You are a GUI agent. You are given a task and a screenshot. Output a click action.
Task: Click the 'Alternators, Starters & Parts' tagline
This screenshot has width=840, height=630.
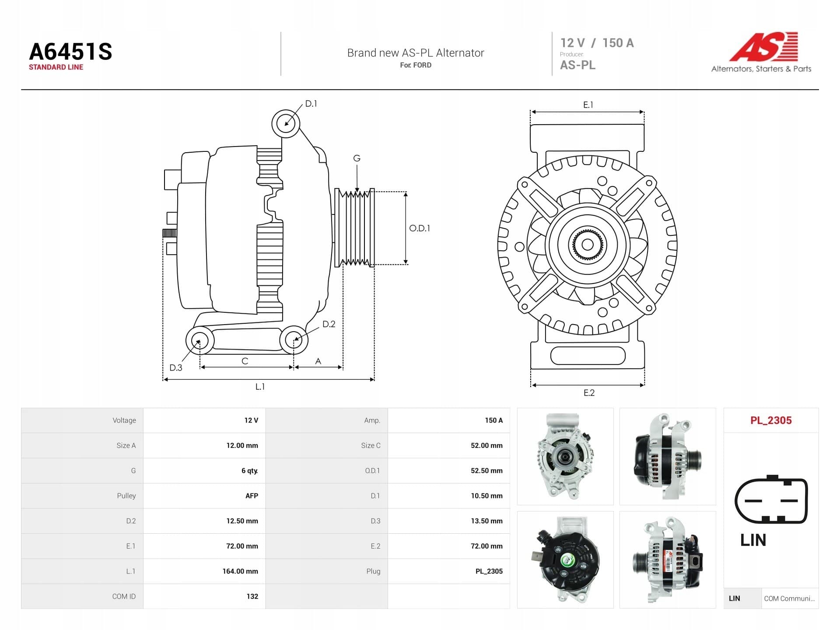coord(761,69)
